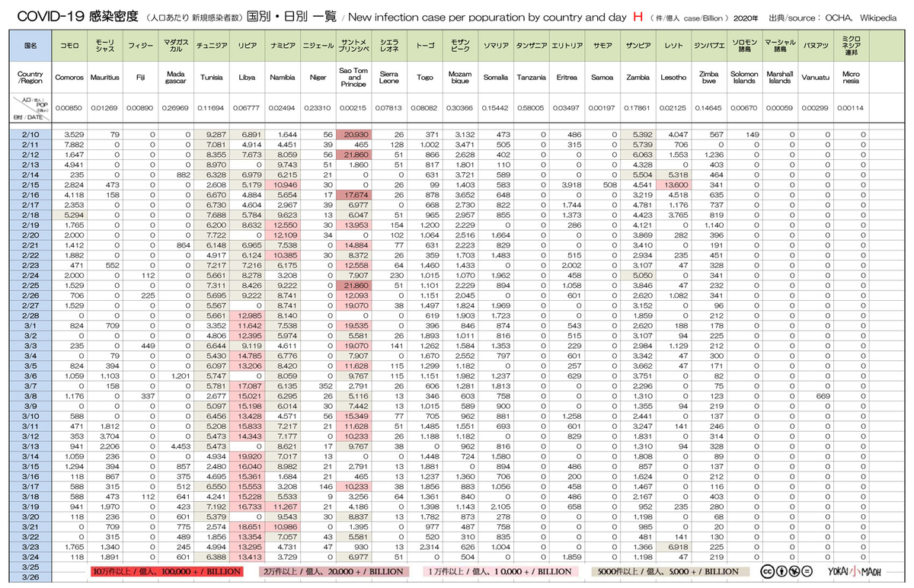Select the Comoros column header
914x588 pixels.
tap(69, 78)
